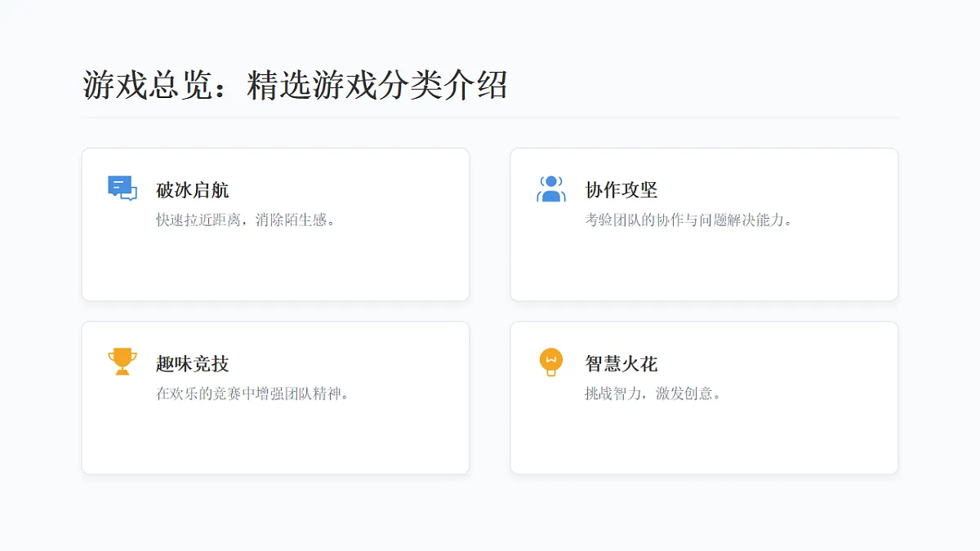Click the blue team person icon

click(551, 189)
